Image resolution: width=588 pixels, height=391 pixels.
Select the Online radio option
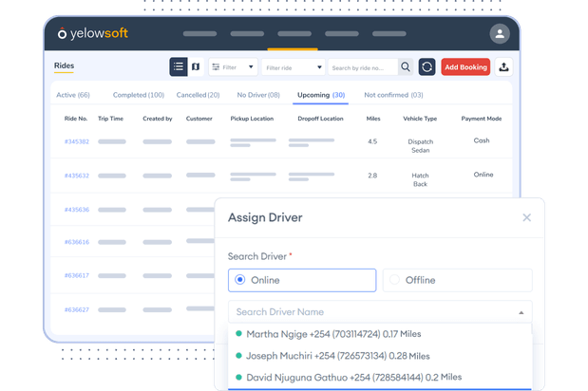[240, 280]
